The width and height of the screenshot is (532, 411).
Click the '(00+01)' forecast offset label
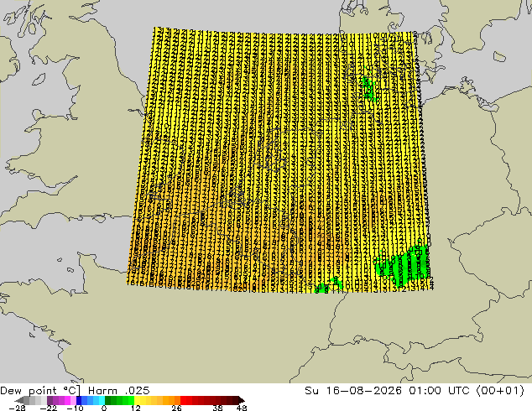coord(500,391)
